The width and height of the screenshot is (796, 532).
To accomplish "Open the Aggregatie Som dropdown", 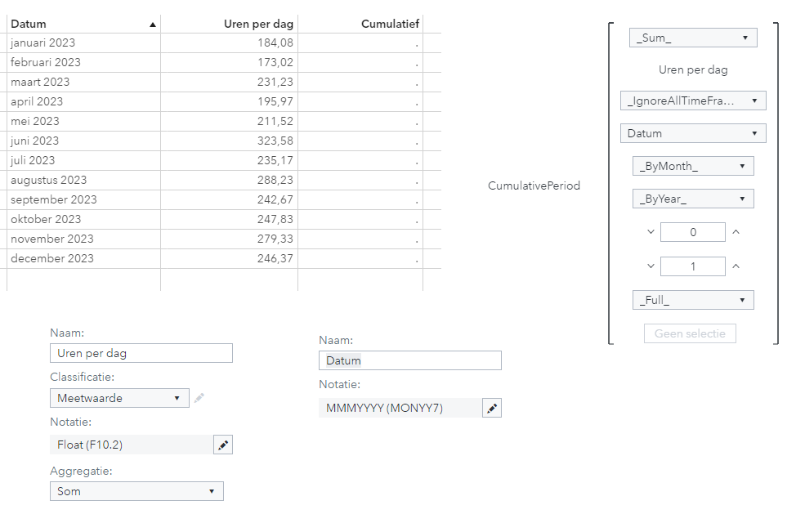I will pyautogui.click(x=136, y=491).
